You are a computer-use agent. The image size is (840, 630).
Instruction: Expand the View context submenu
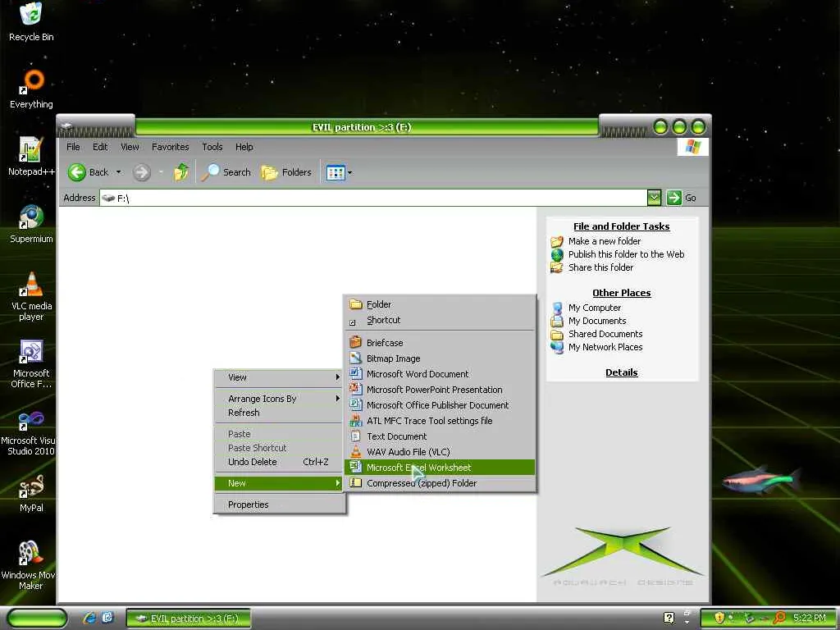click(x=278, y=377)
